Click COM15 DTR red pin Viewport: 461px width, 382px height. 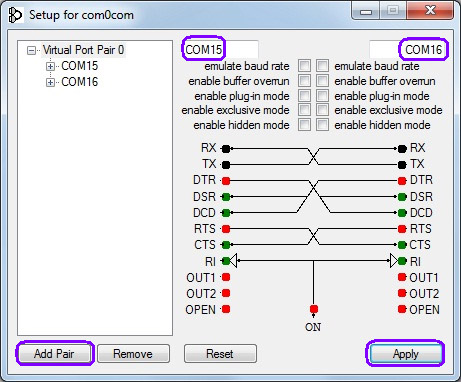[226, 181]
